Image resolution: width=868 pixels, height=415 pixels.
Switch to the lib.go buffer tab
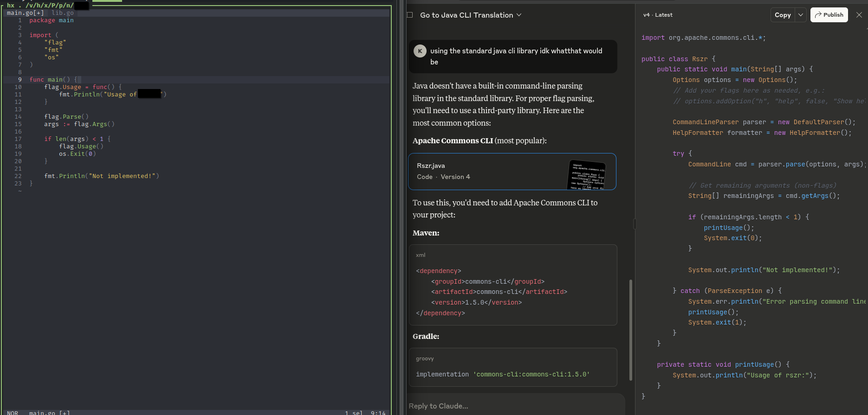(63, 13)
